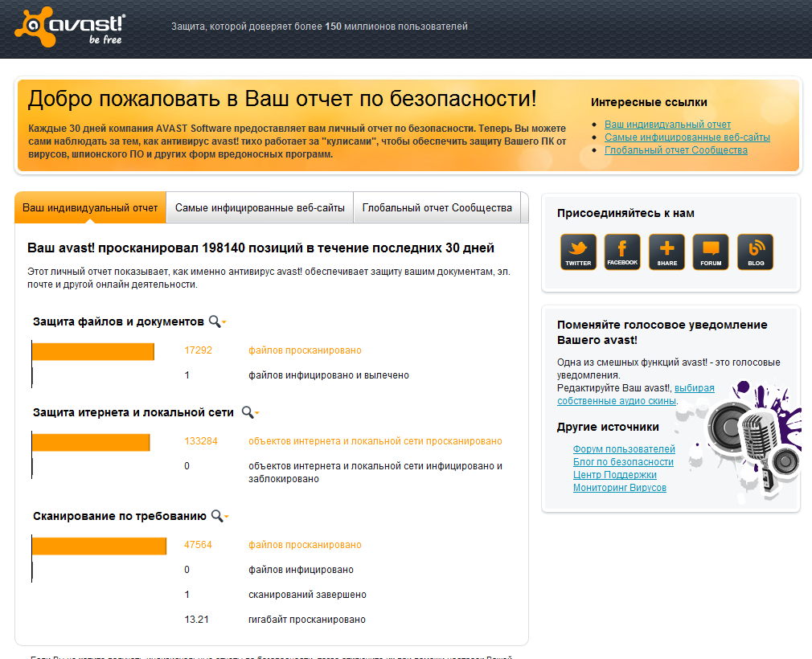The height and width of the screenshot is (659, 812).
Task: Click magnifier next to Сканирование по требованию
Action: click(219, 516)
